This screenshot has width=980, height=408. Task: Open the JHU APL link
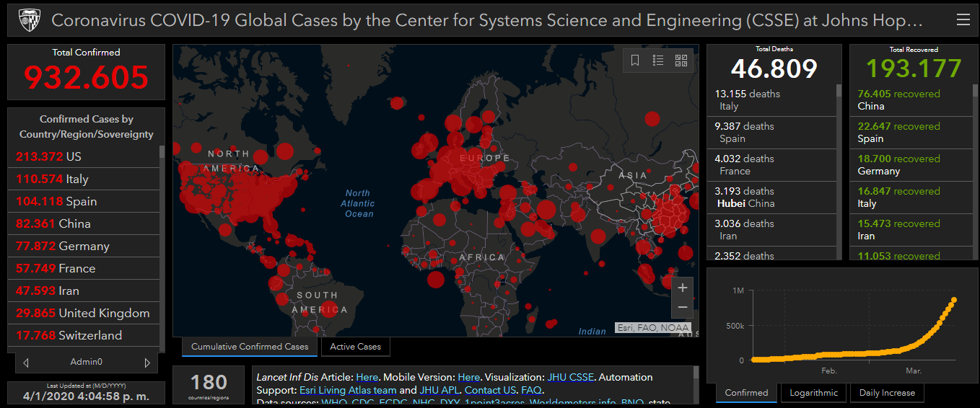[x=439, y=390]
